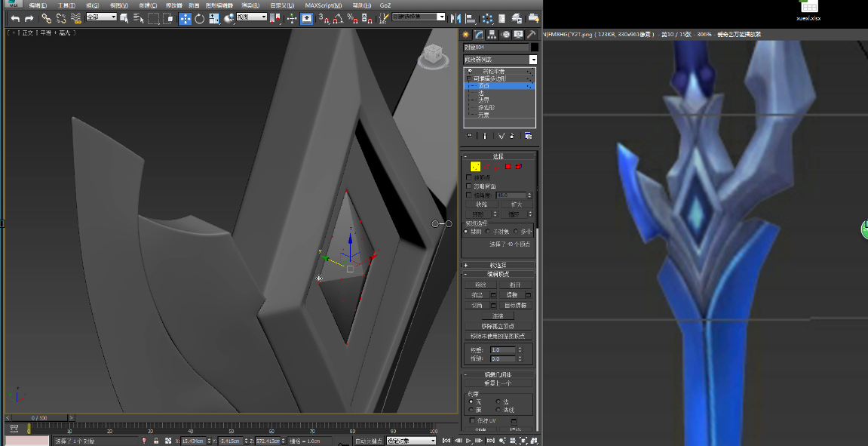Open the MAXScript(M) menu

(324, 5)
